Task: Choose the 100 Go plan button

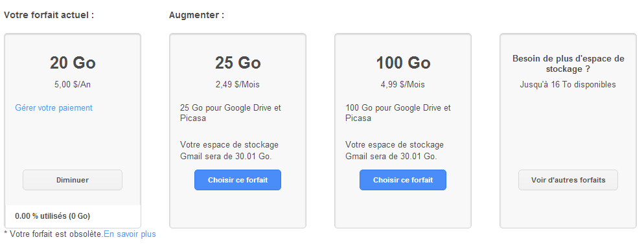Action: [x=403, y=180]
